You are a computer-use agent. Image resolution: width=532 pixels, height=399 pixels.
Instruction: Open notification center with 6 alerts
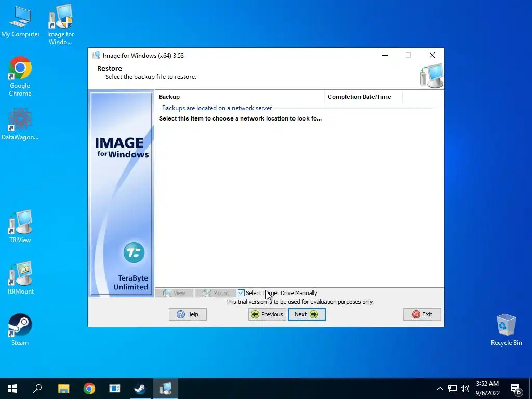coord(516,389)
